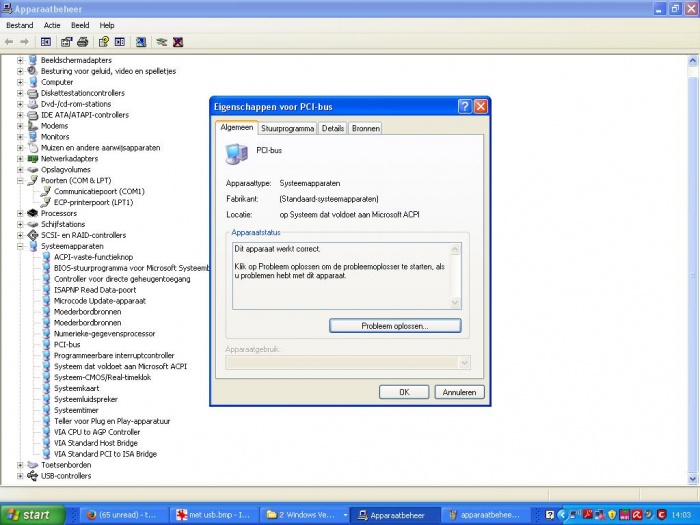
Task: Expand the Computer node
Action: (x=20, y=82)
